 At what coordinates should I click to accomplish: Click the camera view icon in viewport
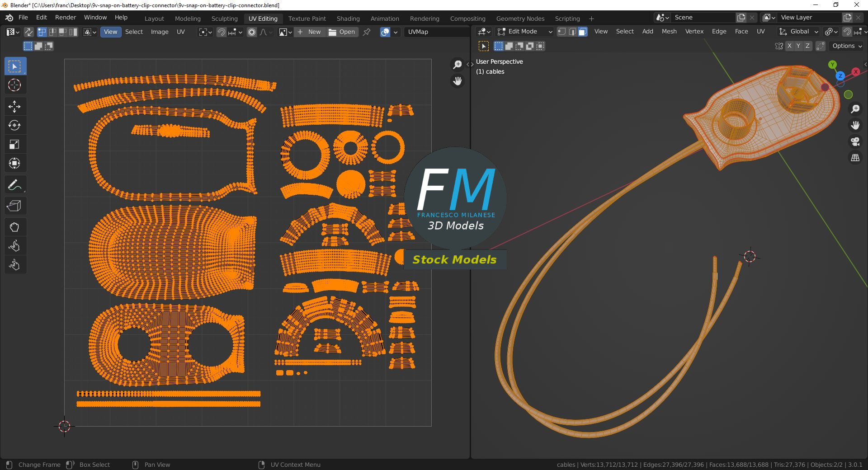[855, 142]
